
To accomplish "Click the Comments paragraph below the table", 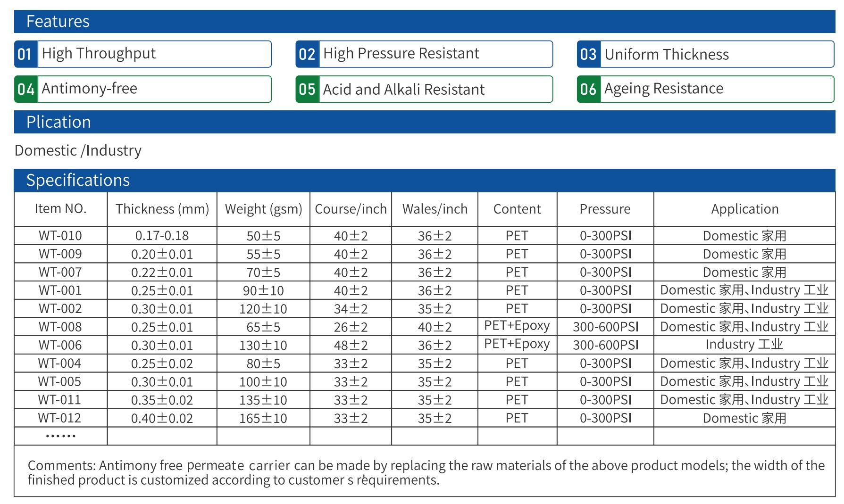I will 424,472.
